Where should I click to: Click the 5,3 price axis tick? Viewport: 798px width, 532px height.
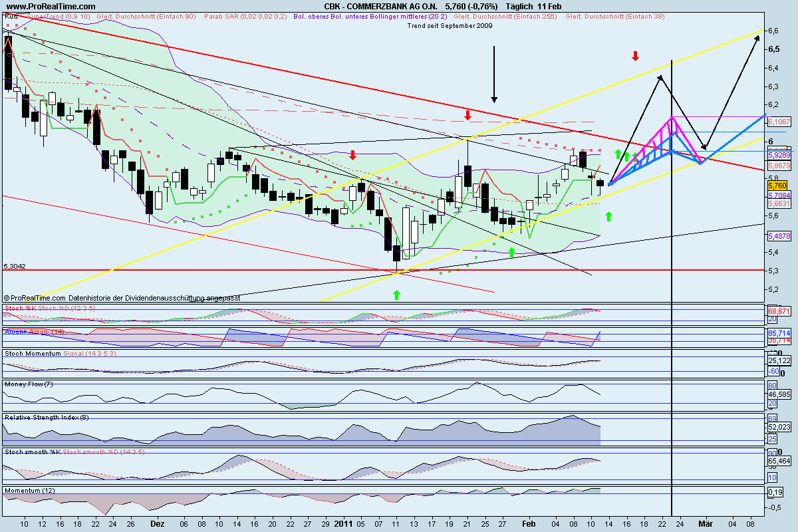tap(774, 271)
